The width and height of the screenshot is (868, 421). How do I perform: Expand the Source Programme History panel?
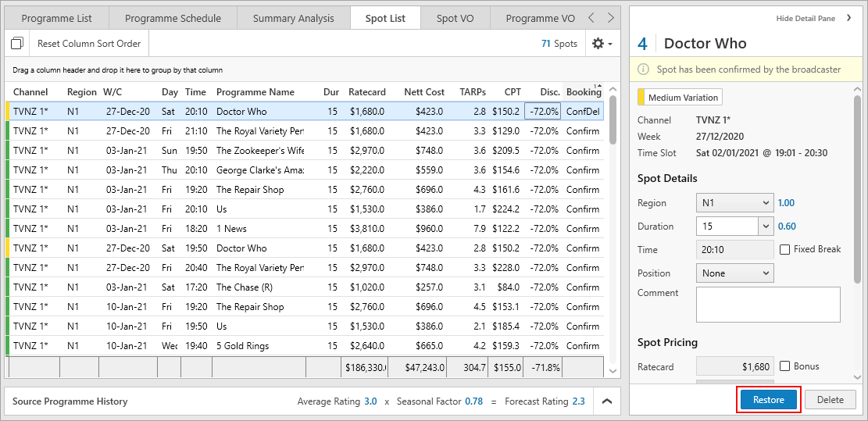[607, 401]
